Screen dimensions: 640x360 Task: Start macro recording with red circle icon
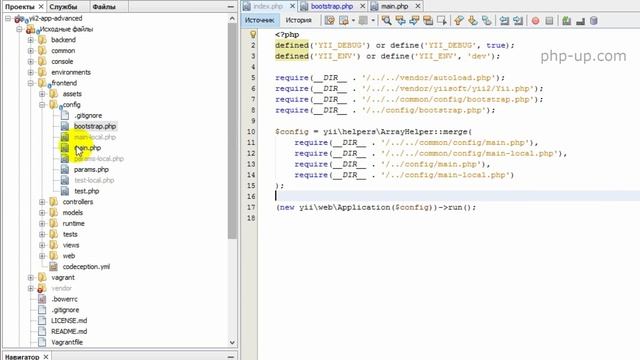pos(536,20)
